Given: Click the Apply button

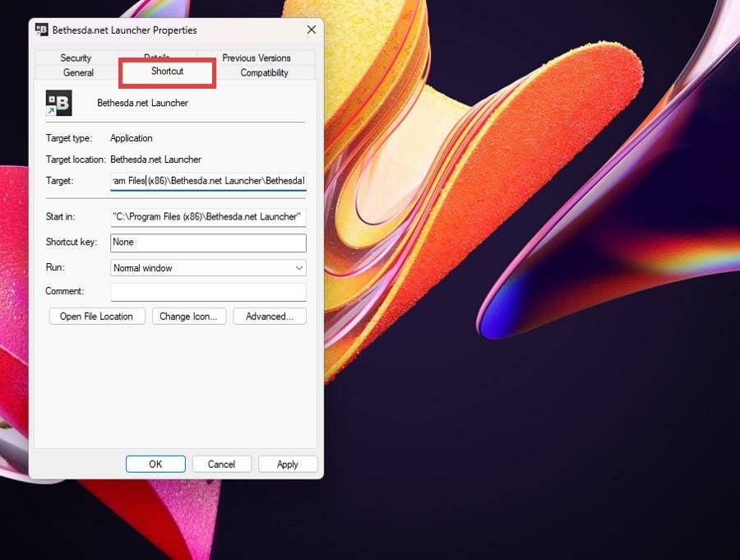Looking at the screenshot, I should pyautogui.click(x=288, y=464).
